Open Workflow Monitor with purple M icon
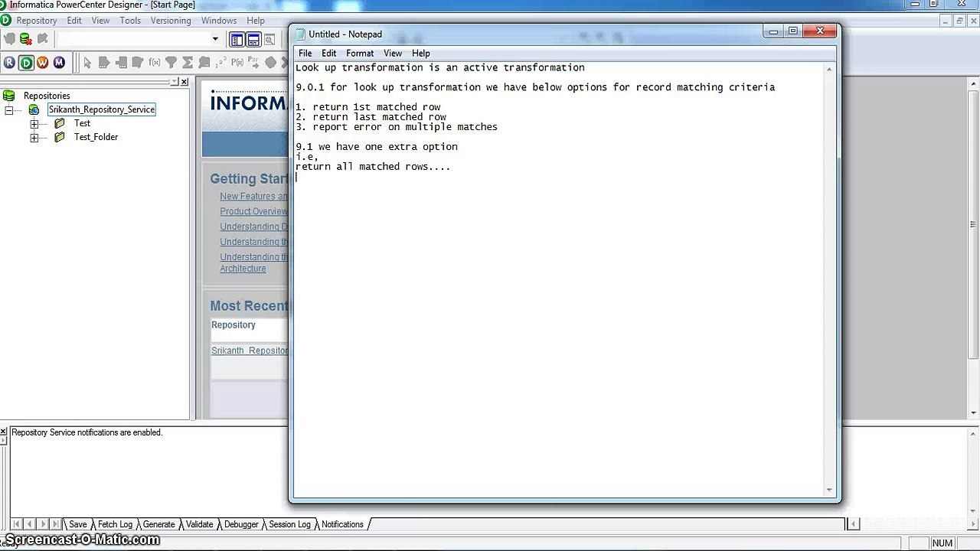980x551 pixels. [x=60, y=63]
